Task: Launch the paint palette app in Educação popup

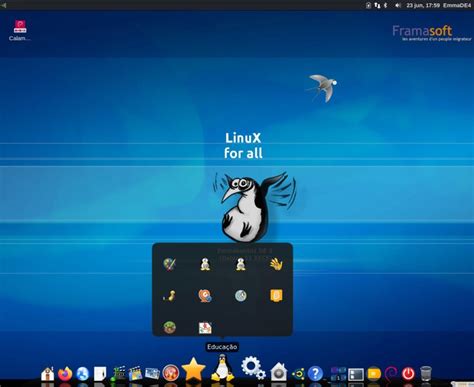Action: [x=170, y=264]
